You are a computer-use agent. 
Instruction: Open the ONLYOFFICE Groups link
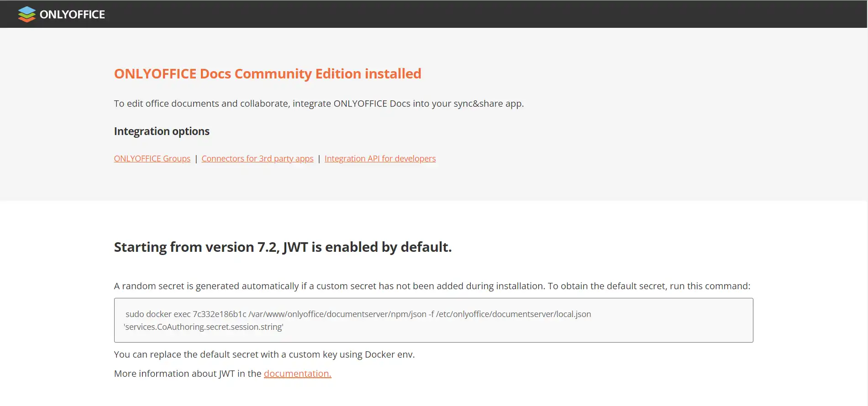(152, 158)
